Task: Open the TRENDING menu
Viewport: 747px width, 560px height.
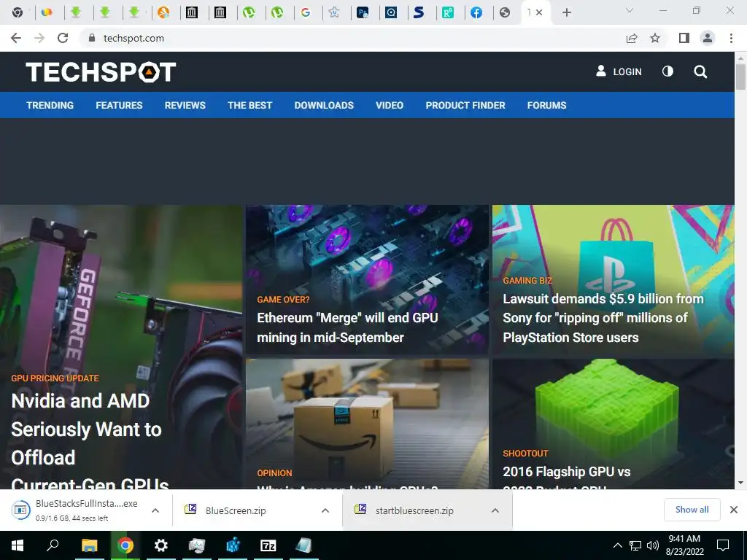Action: [50, 105]
